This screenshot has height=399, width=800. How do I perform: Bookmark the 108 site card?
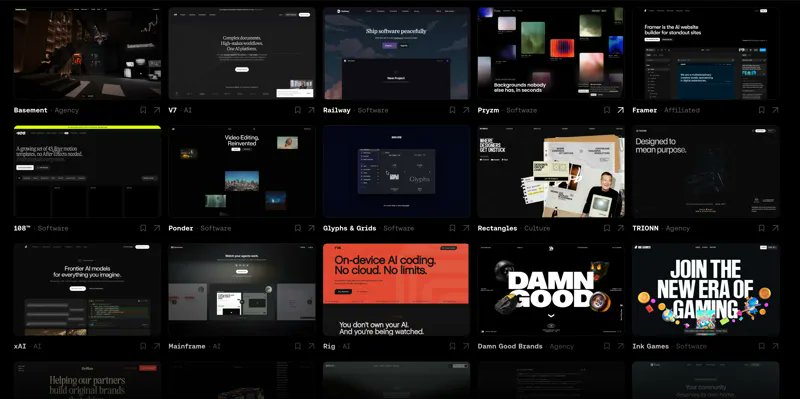[x=143, y=228]
